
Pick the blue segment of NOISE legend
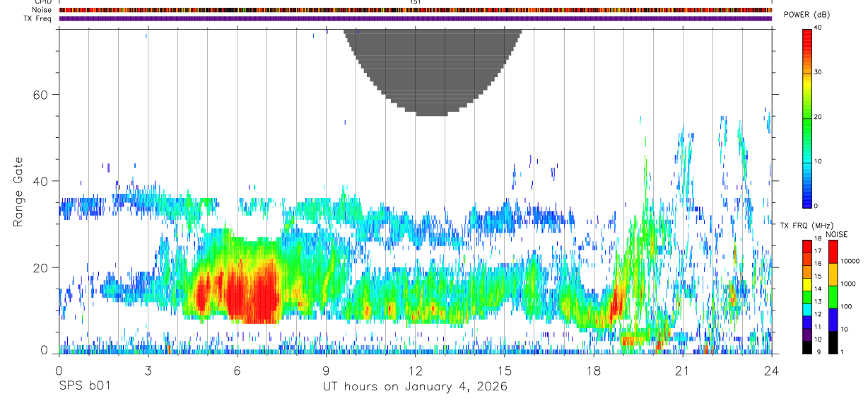tap(833, 320)
